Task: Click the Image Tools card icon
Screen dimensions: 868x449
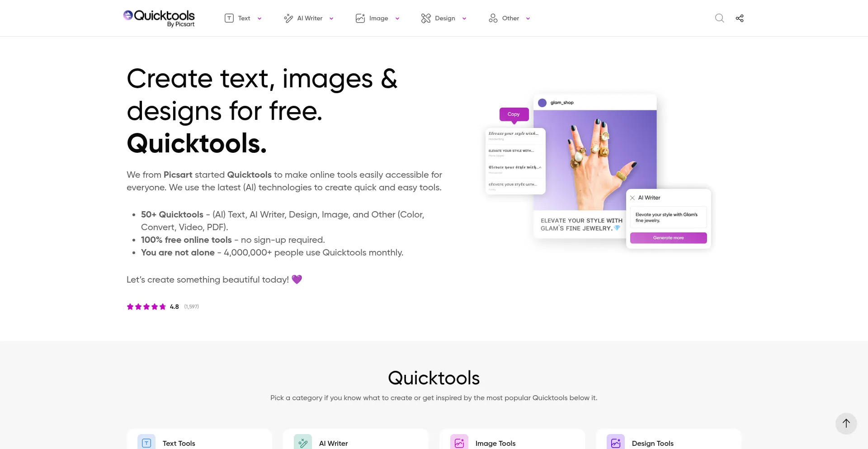Action: coord(459,443)
